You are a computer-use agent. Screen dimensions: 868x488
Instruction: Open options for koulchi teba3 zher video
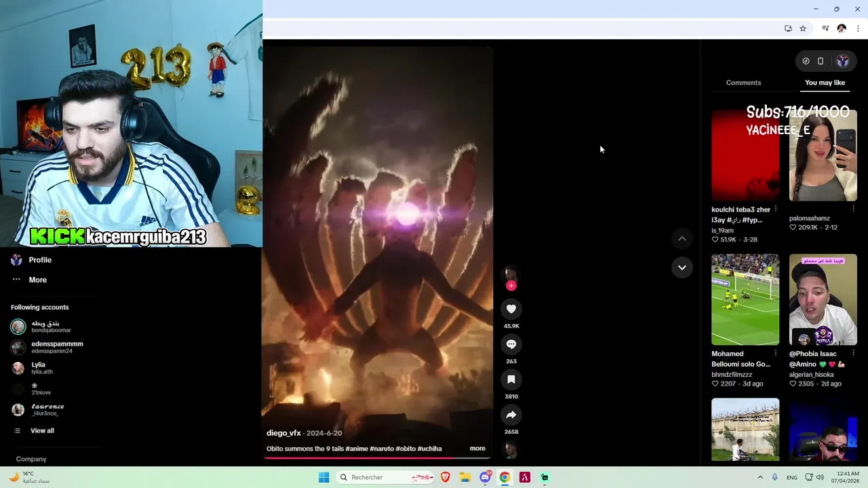coord(776,209)
